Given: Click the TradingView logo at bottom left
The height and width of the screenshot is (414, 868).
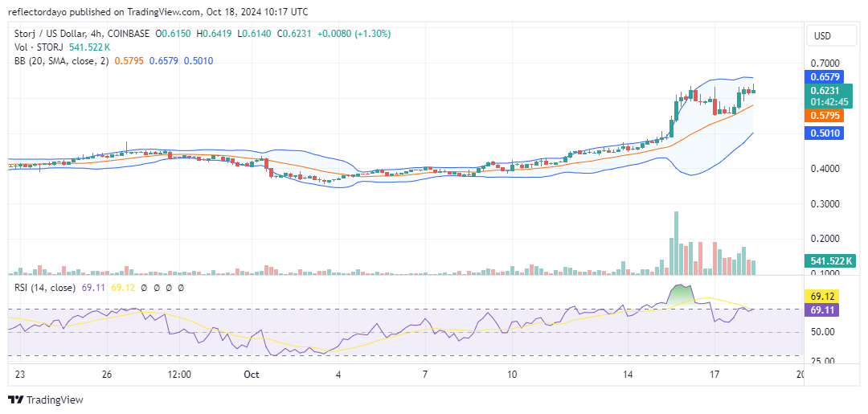Looking at the screenshot, I should pos(46,400).
